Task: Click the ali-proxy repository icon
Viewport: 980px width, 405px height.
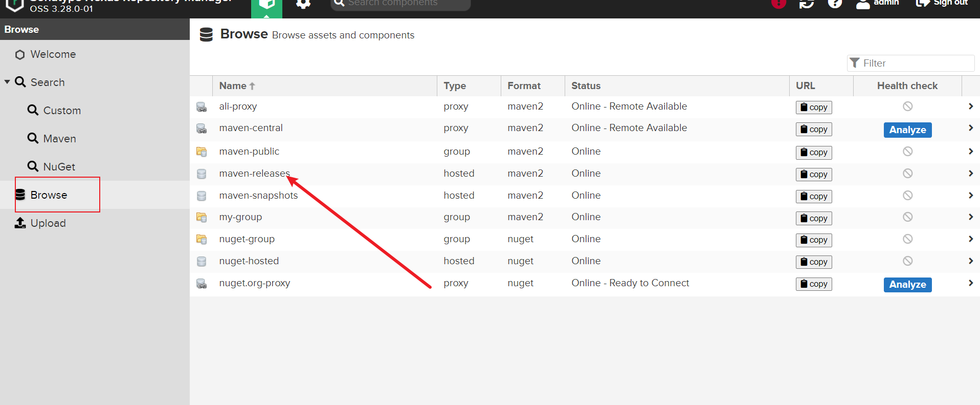Action: (x=202, y=107)
